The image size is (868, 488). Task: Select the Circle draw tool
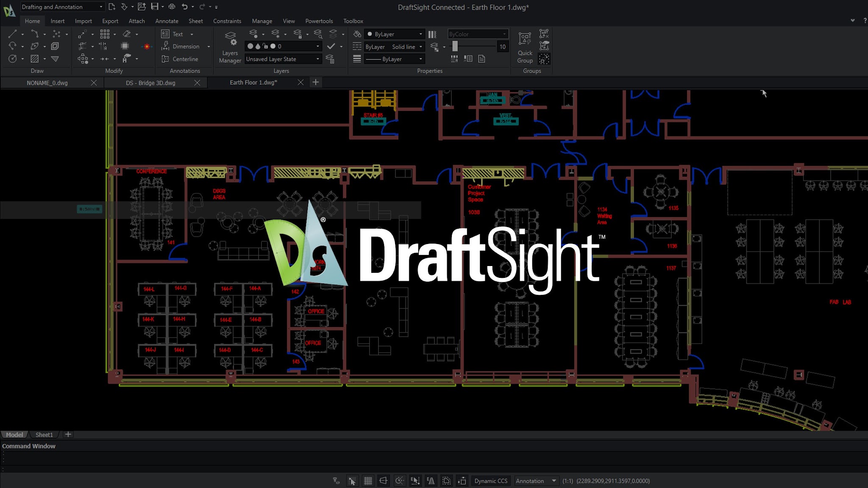coord(12,59)
